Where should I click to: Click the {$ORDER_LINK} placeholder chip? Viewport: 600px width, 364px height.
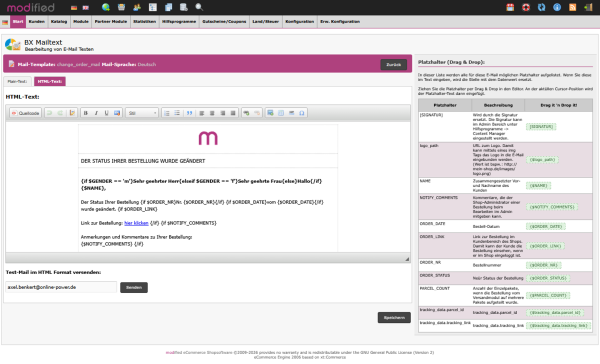coord(545,246)
